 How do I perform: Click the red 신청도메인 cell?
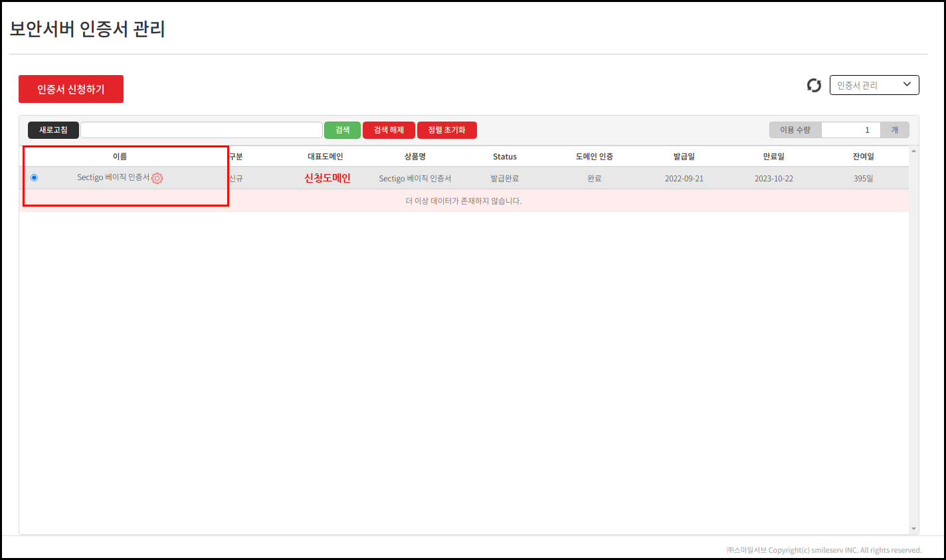(328, 178)
